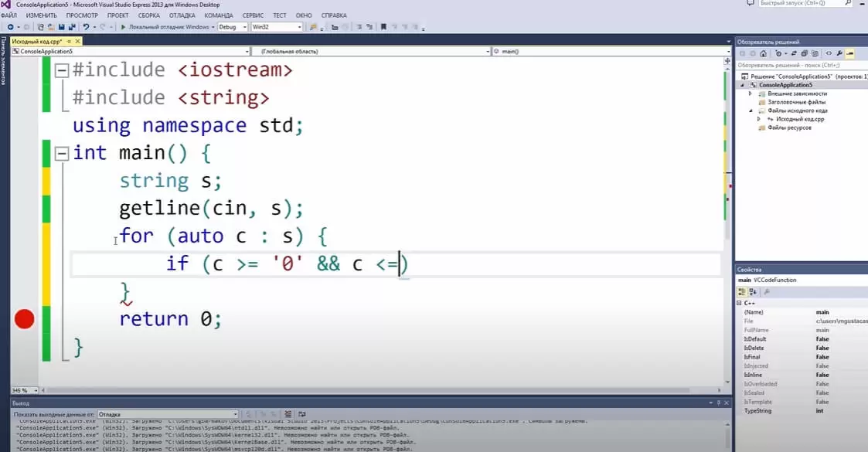Open the ФАЙЛ menu

click(x=9, y=15)
